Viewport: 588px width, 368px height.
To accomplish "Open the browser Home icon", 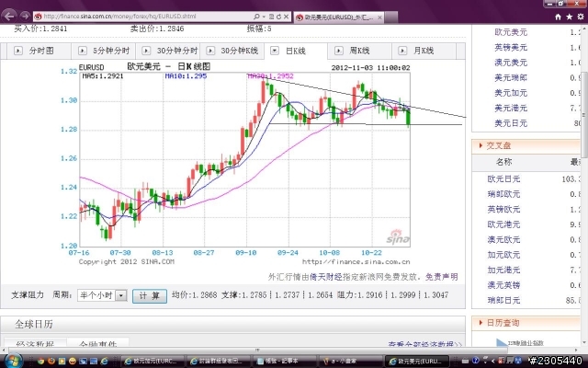I will click(558, 17).
